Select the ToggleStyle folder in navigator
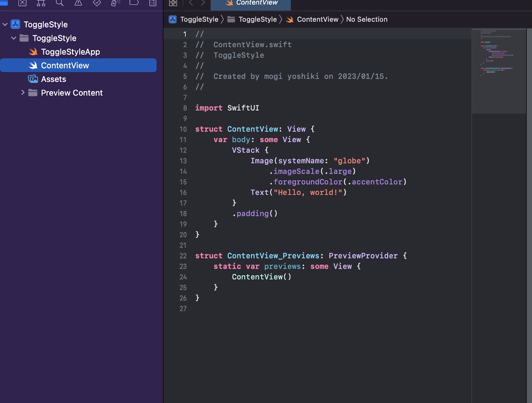532x403 pixels. (x=55, y=38)
